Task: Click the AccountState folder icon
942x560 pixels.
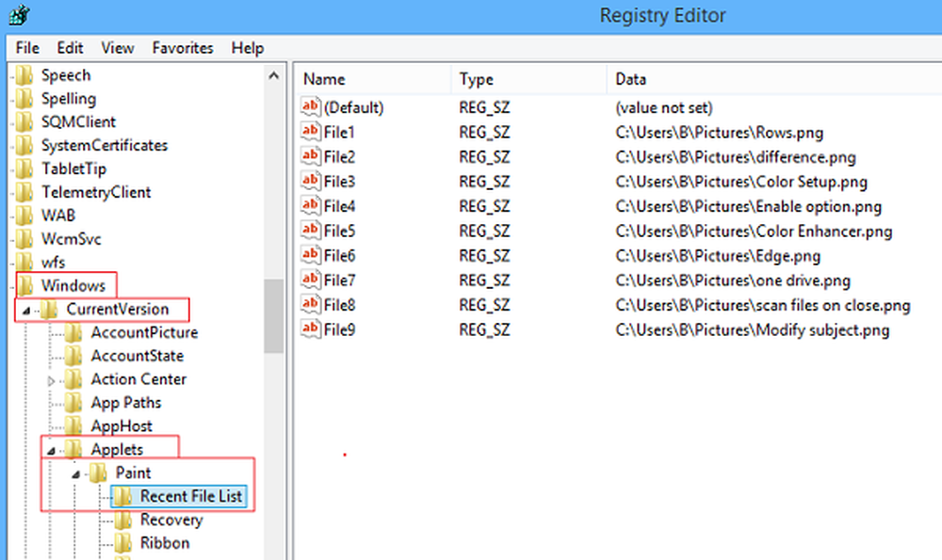Action: pyautogui.click(x=73, y=357)
